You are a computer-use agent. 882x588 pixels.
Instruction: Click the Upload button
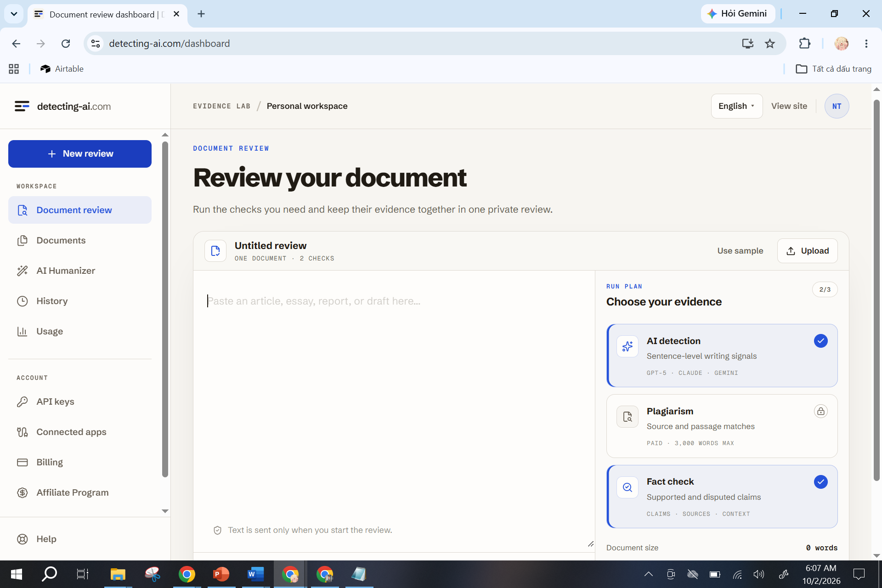click(807, 251)
